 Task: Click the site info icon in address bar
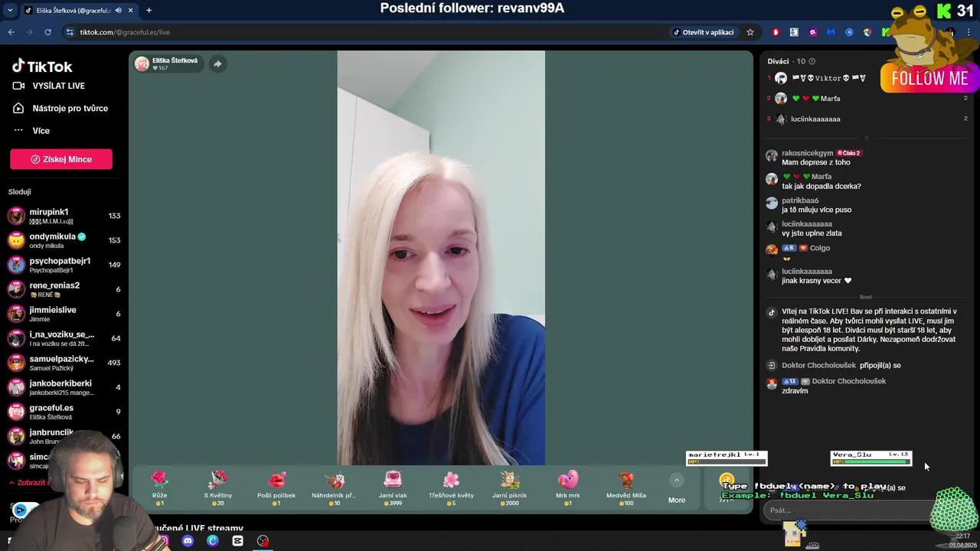(x=70, y=32)
